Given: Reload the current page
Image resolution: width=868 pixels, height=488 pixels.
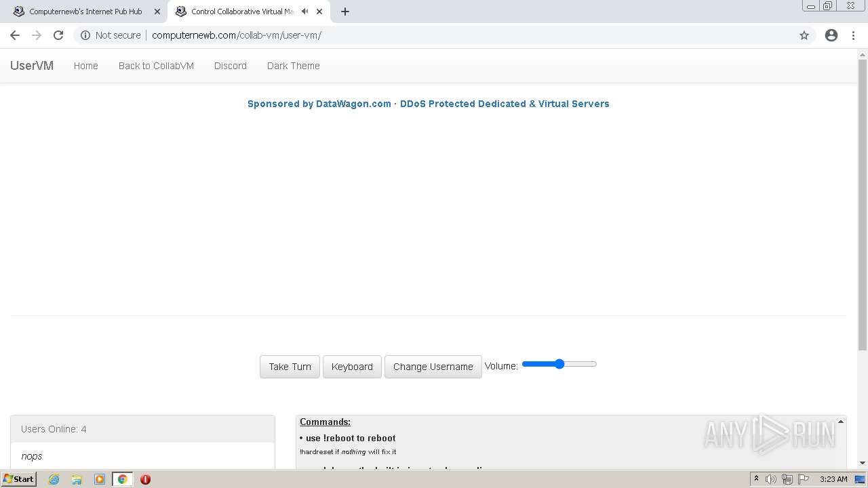Looking at the screenshot, I should pyautogui.click(x=58, y=35).
